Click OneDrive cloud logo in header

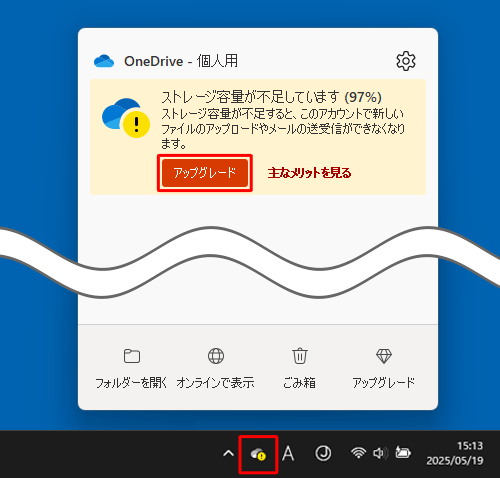tap(104, 61)
